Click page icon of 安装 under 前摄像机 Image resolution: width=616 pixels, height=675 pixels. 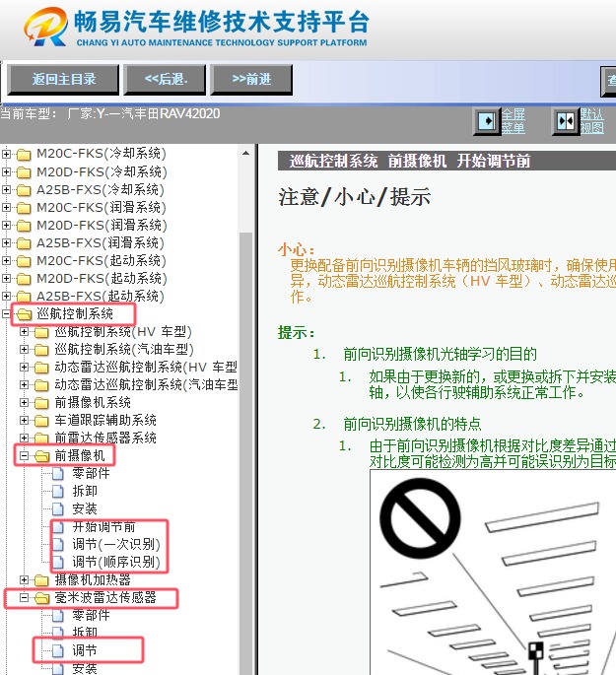point(58,509)
